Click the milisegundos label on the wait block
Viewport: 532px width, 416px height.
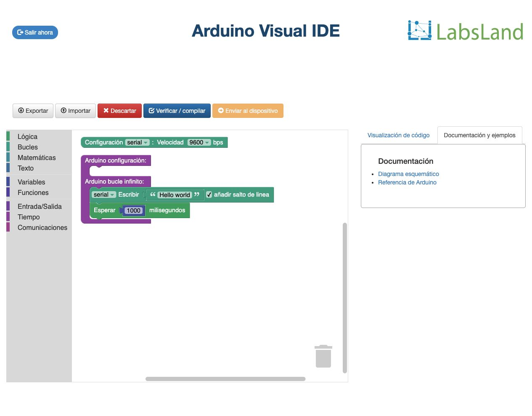point(167,210)
